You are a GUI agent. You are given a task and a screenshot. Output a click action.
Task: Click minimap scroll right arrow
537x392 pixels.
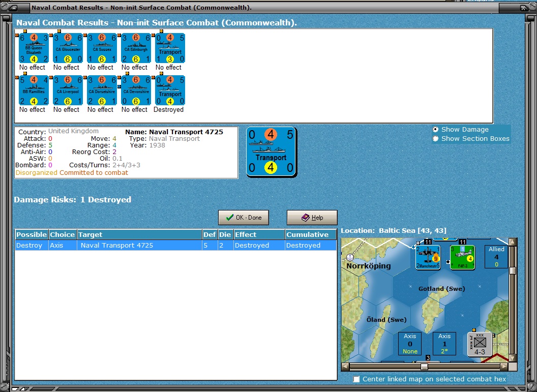504,367
